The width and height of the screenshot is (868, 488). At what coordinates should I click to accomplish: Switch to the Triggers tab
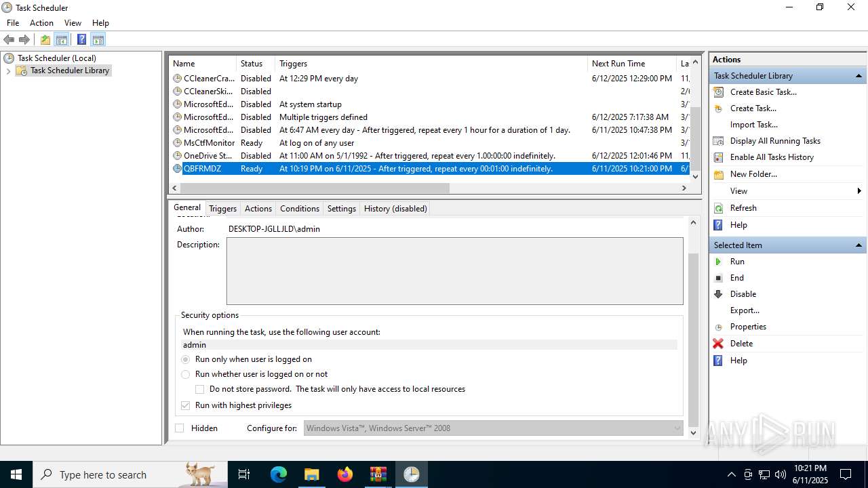[x=222, y=209]
